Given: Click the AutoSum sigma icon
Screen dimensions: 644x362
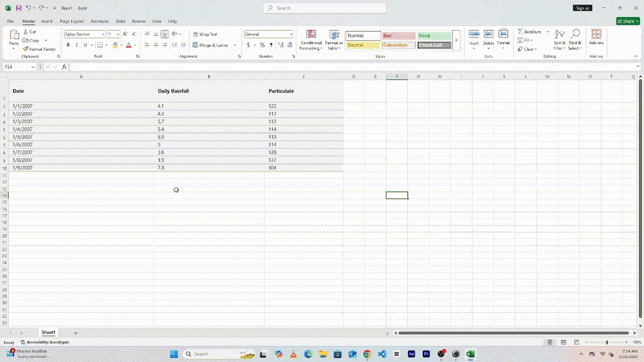Looking at the screenshot, I should point(520,32).
